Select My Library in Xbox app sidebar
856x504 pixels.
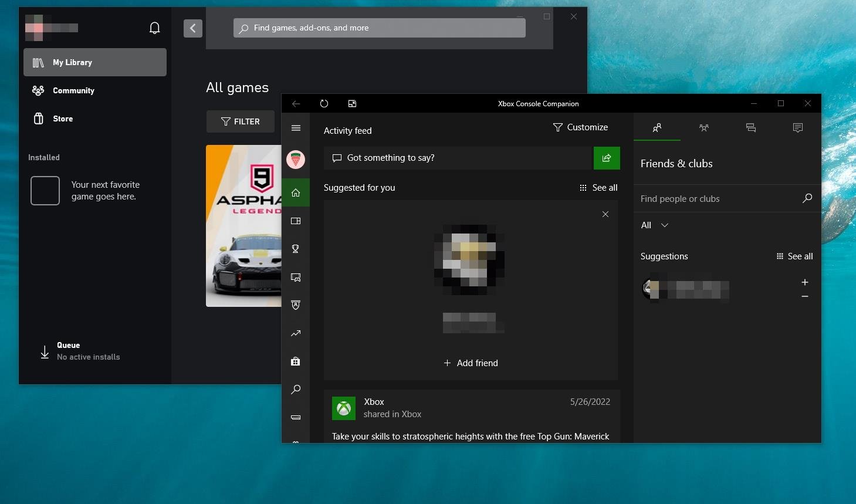click(x=95, y=62)
